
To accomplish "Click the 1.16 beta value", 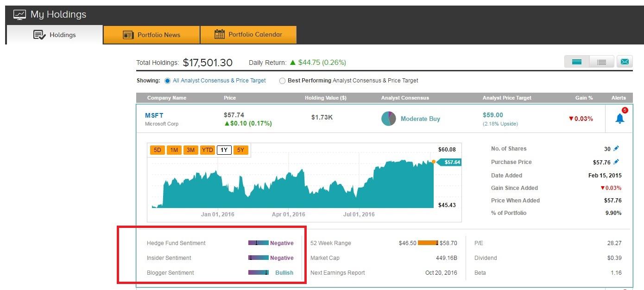I will [616, 272].
